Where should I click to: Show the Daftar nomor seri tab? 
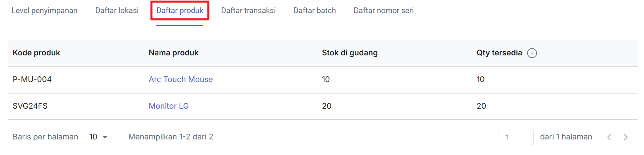coord(384,11)
